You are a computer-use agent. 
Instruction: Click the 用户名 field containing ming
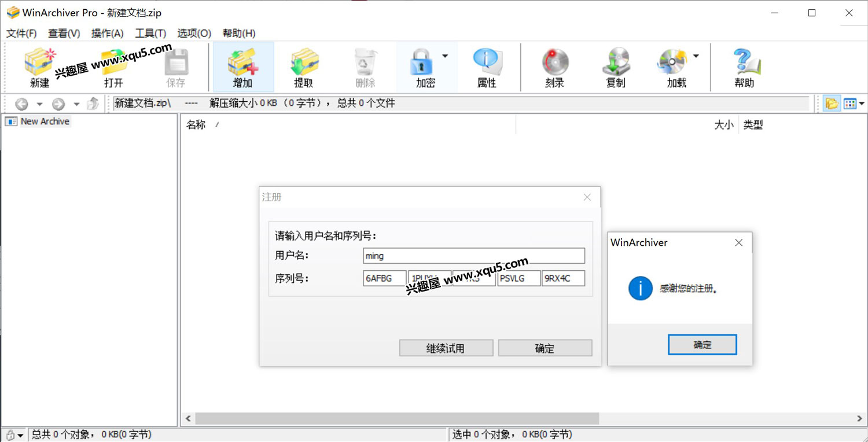pos(474,256)
